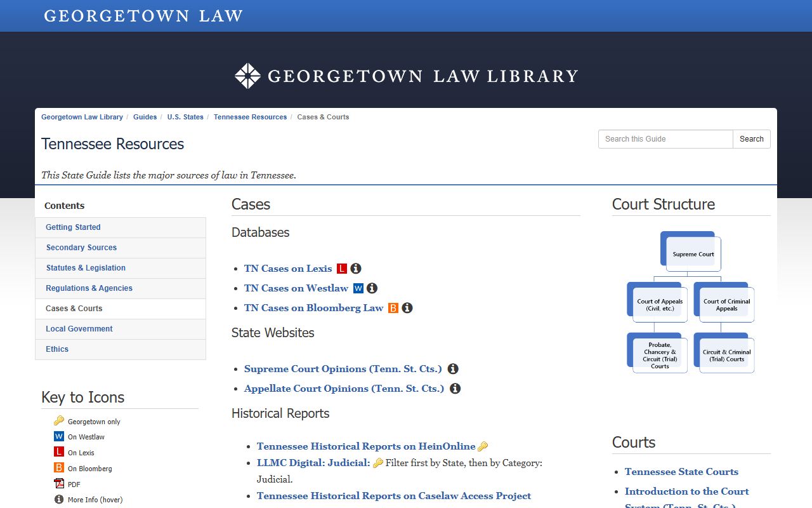
Task: Open TN Cases on Westlaw link
Action: [296, 288]
